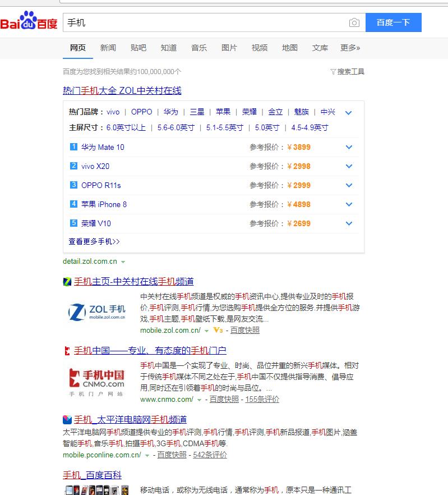Filter by vivo brand
The image size is (448, 495).
113,112
